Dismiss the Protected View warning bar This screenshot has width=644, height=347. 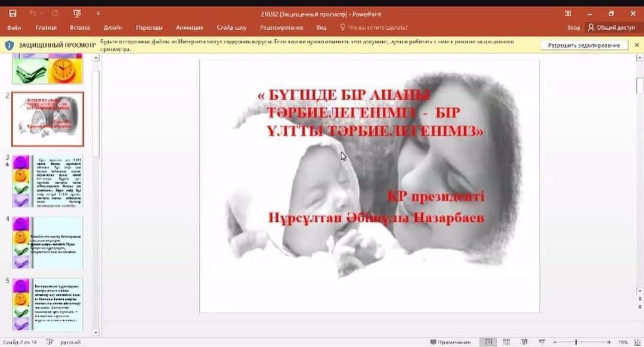tap(636, 45)
